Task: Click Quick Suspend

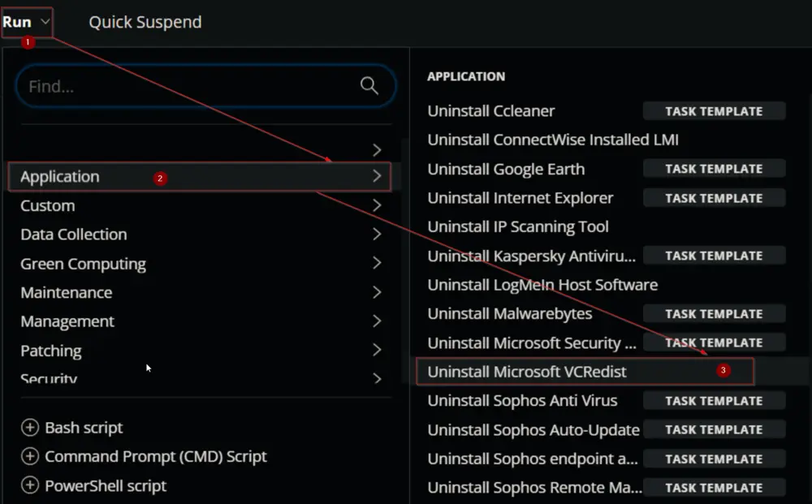Action: 145,22
